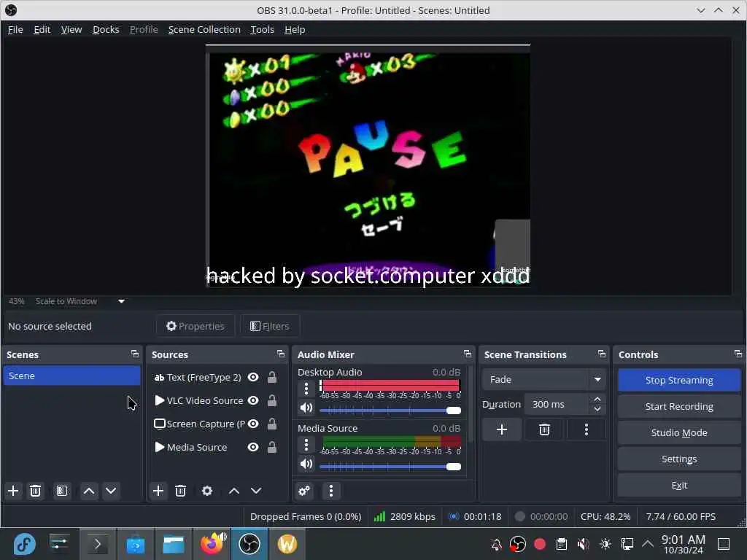The height and width of the screenshot is (560, 747).
Task: Click the Exit button
Action: click(x=679, y=485)
